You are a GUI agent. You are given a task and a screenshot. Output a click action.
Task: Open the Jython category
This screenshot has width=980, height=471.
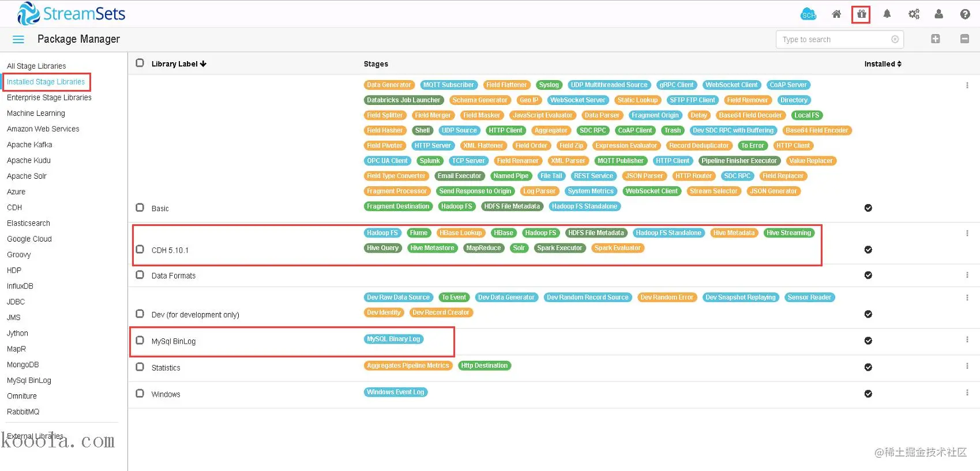pyautogui.click(x=17, y=333)
